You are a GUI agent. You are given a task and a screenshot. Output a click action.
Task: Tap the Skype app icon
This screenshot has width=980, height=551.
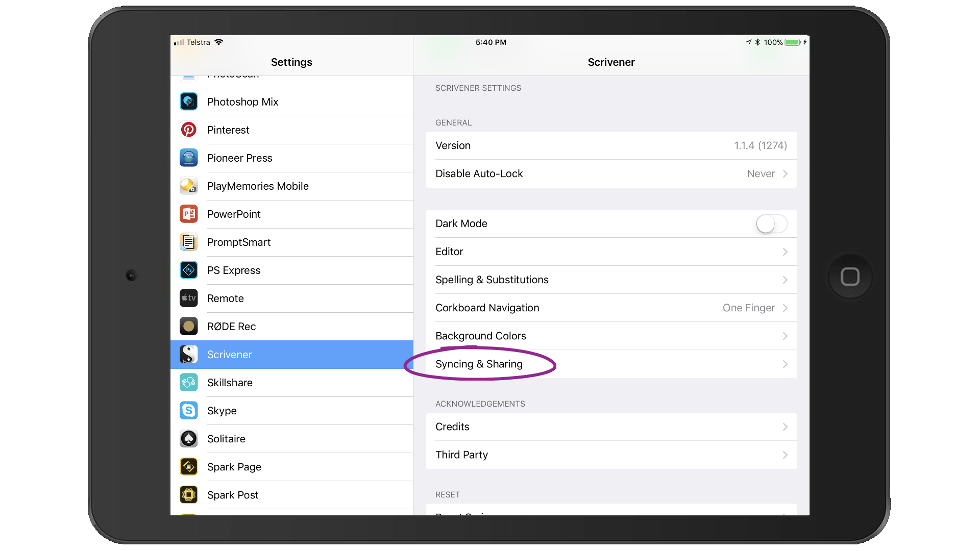189,410
